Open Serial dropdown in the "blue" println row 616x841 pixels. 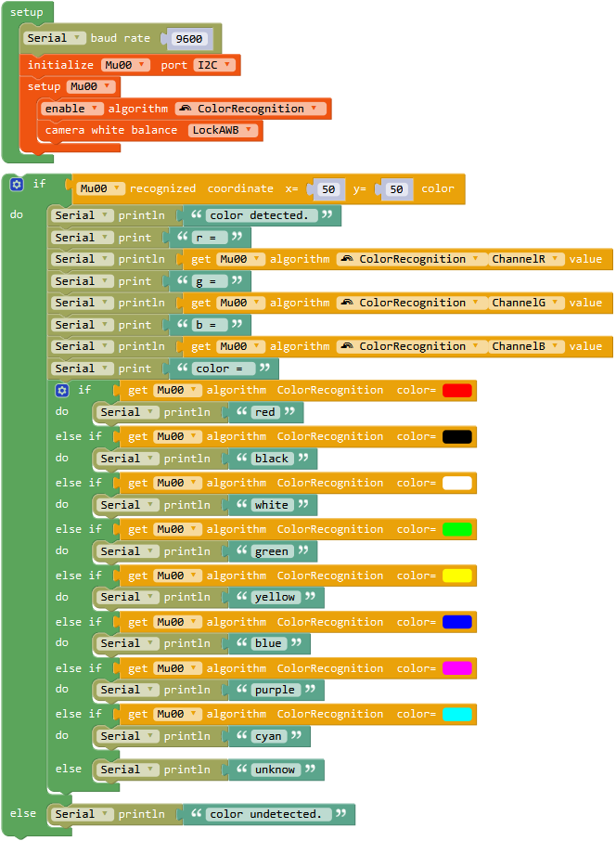click(x=128, y=643)
